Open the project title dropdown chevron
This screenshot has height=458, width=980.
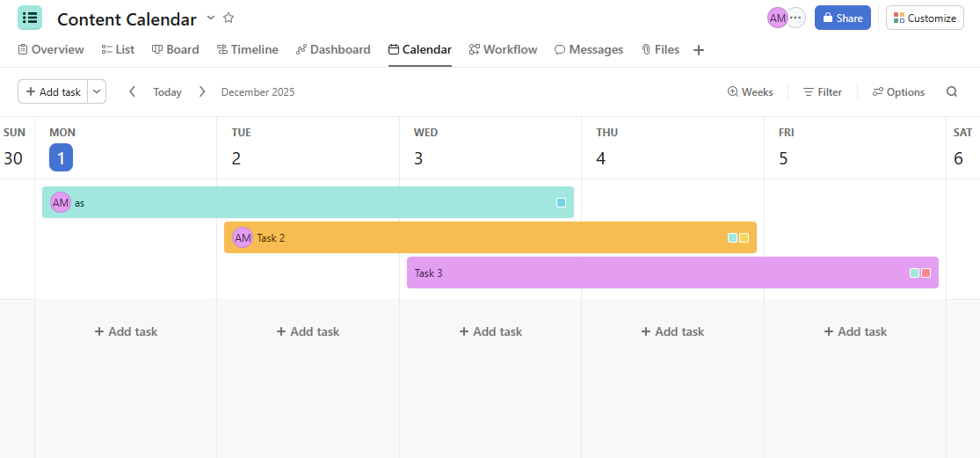pos(211,18)
